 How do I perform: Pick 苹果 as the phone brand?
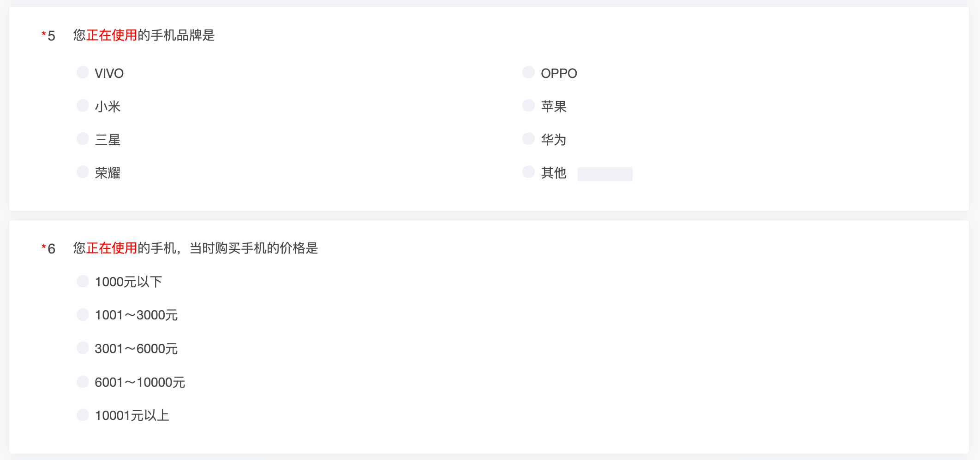[528, 106]
